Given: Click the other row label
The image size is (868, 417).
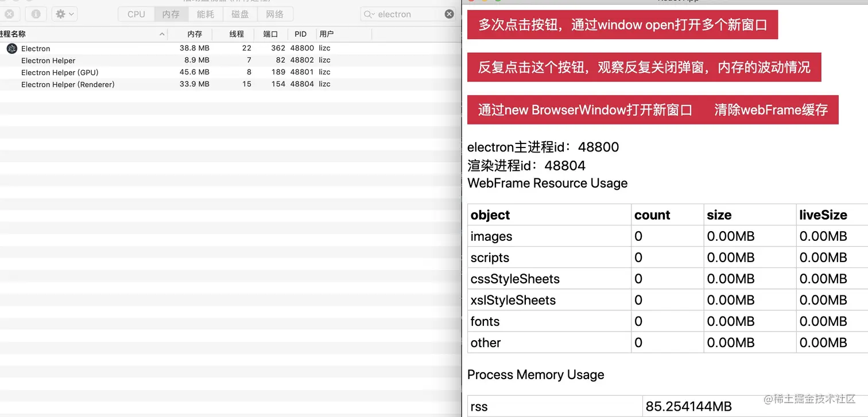Looking at the screenshot, I should 486,342.
